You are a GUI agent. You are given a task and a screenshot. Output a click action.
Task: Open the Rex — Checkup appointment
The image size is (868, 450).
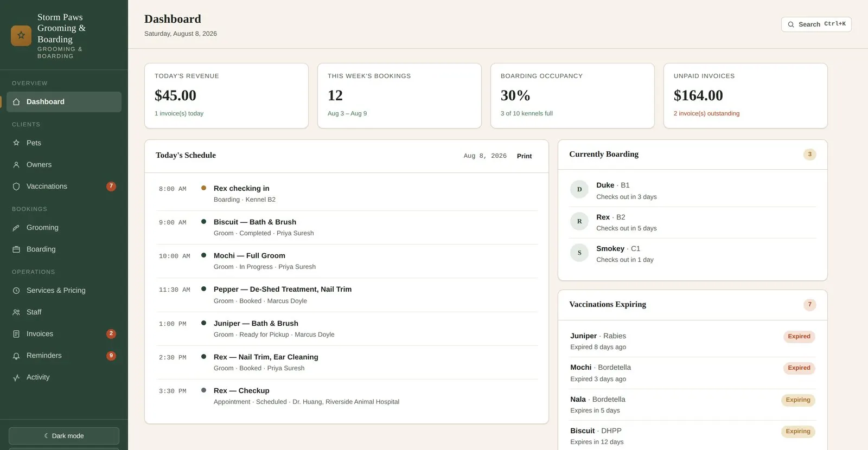347,396
